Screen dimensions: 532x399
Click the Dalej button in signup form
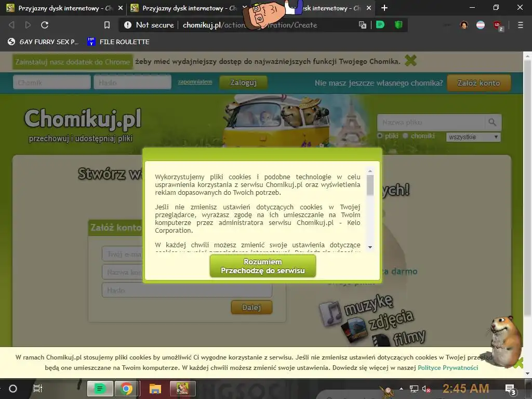point(251,308)
